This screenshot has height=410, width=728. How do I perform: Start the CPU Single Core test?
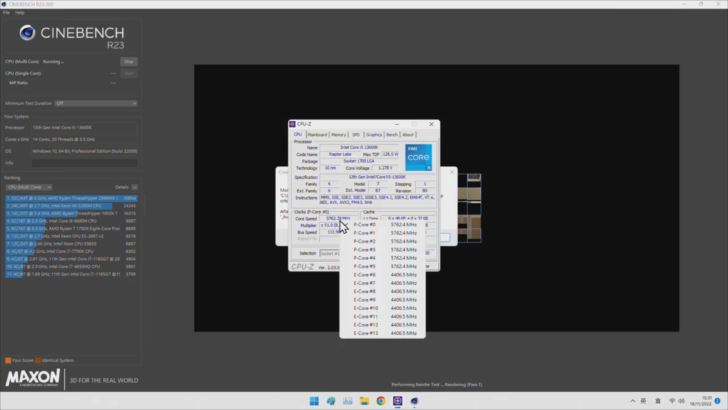pos(129,73)
